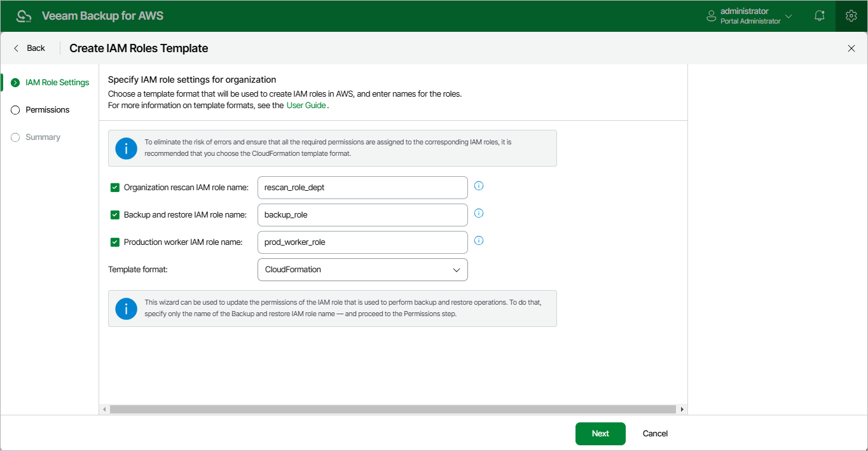Click the 'Template format:' label

(x=138, y=270)
